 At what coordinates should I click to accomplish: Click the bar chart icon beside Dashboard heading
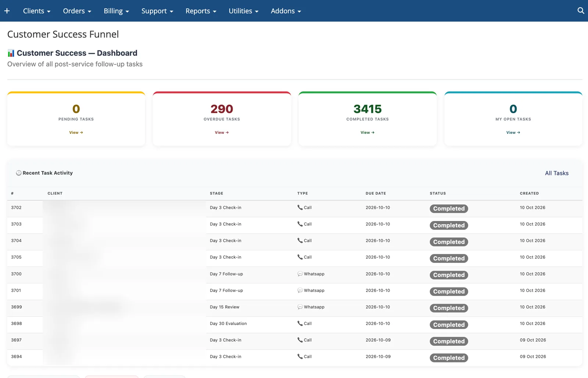pos(11,53)
